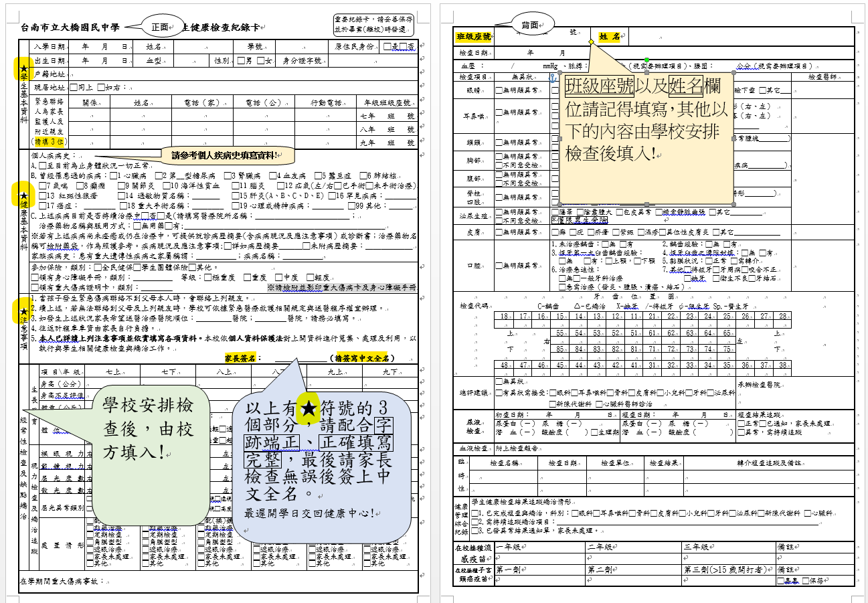Click the 檢查醫師 column header

tap(822, 78)
